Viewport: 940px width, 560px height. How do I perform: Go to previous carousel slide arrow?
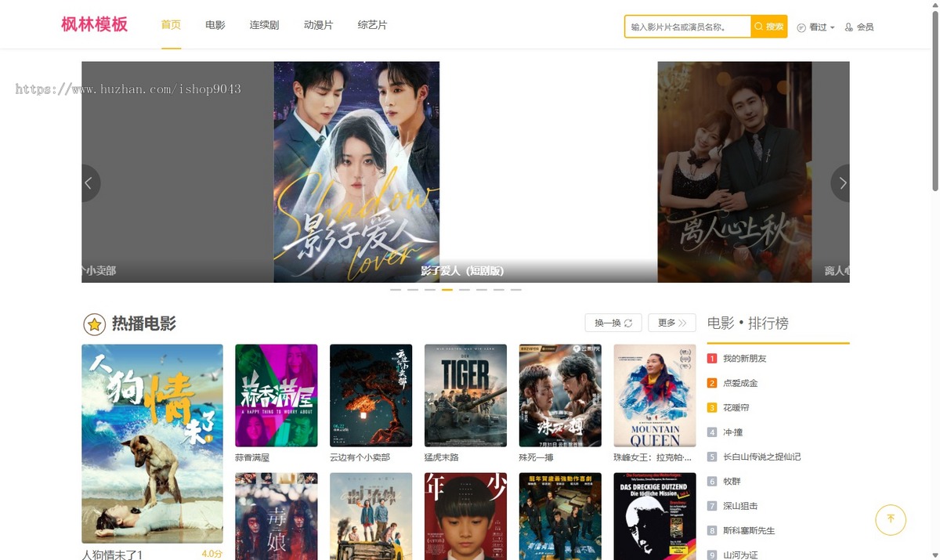point(89,183)
